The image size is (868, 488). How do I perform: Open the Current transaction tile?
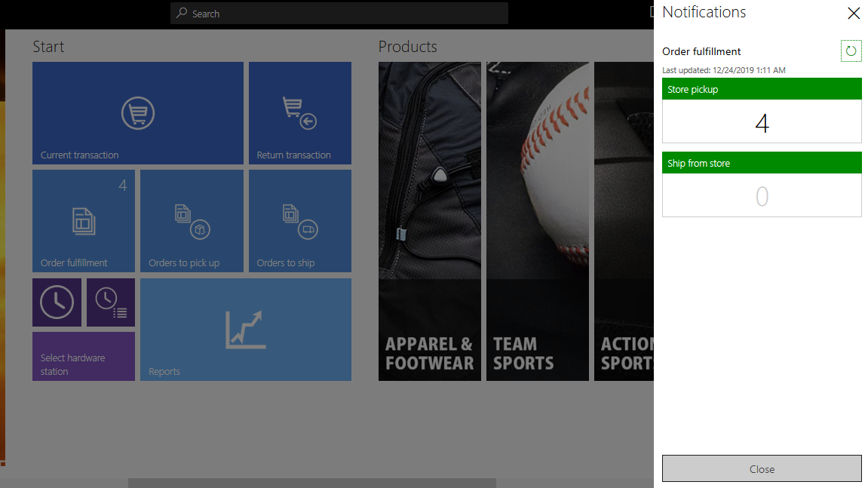[x=138, y=113]
